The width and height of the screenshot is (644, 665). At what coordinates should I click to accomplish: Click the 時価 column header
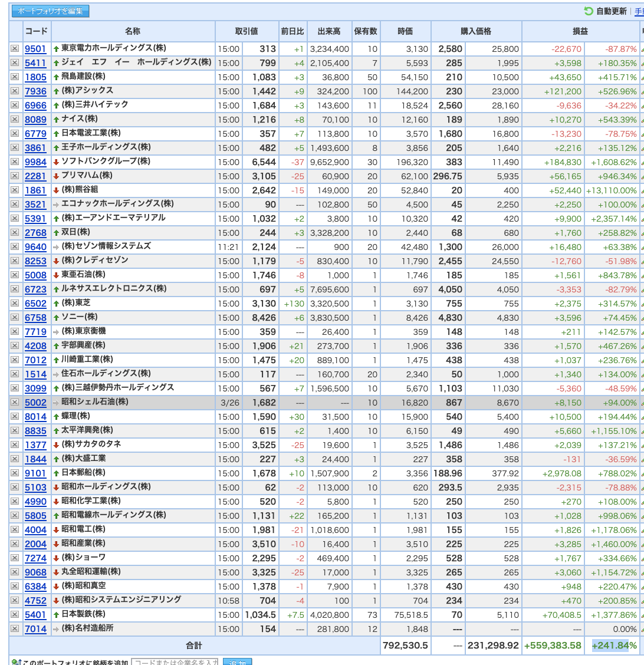(405, 31)
